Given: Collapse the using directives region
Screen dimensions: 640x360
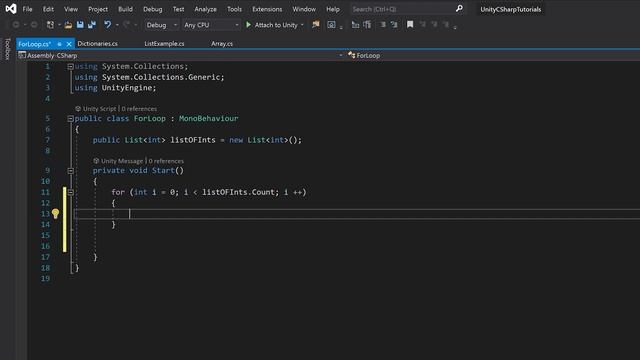Looking at the screenshot, I should [70, 66].
